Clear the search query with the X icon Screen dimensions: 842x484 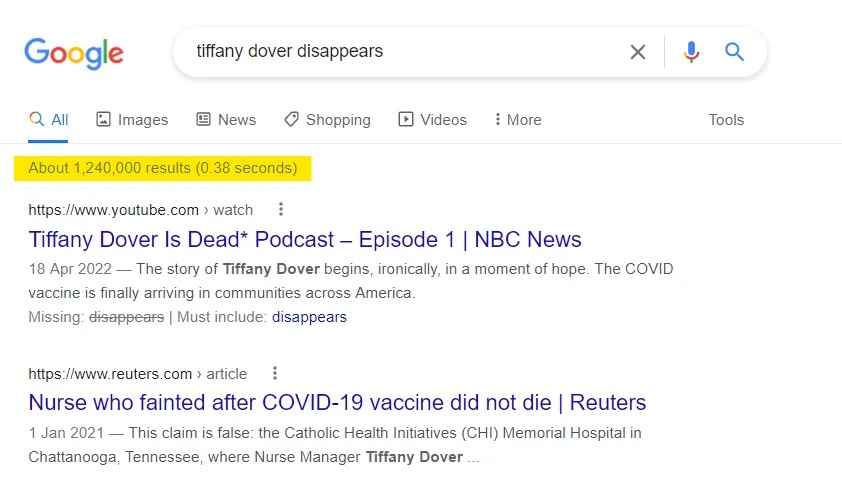tap(637, 52)
